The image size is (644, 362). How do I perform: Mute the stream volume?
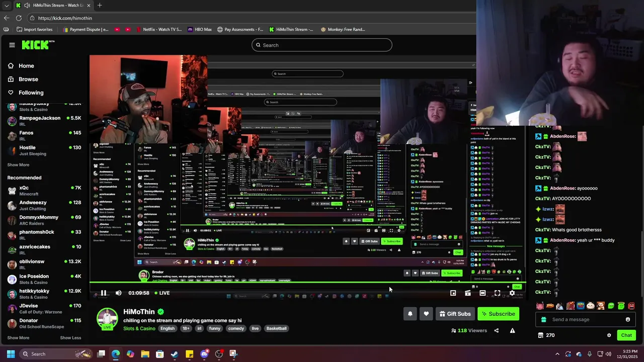119,293
